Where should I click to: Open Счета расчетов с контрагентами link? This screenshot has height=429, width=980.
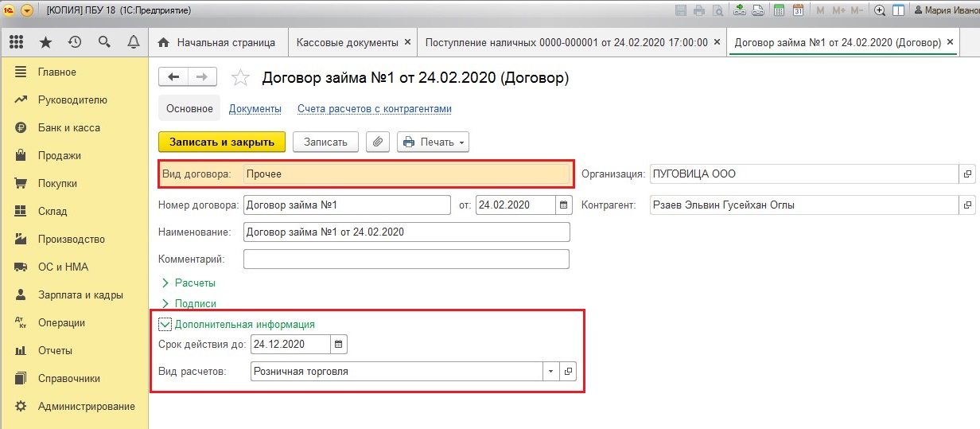375,109
